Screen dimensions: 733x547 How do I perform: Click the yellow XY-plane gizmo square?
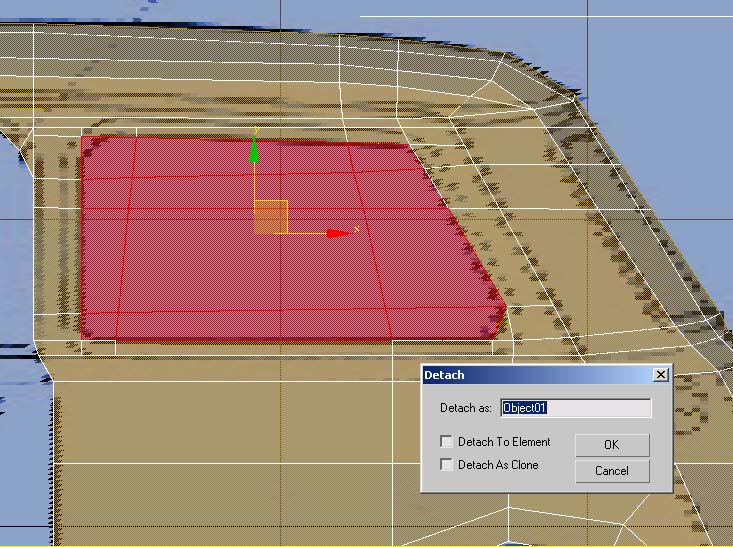pyautogui.click(x=271, y=217)
